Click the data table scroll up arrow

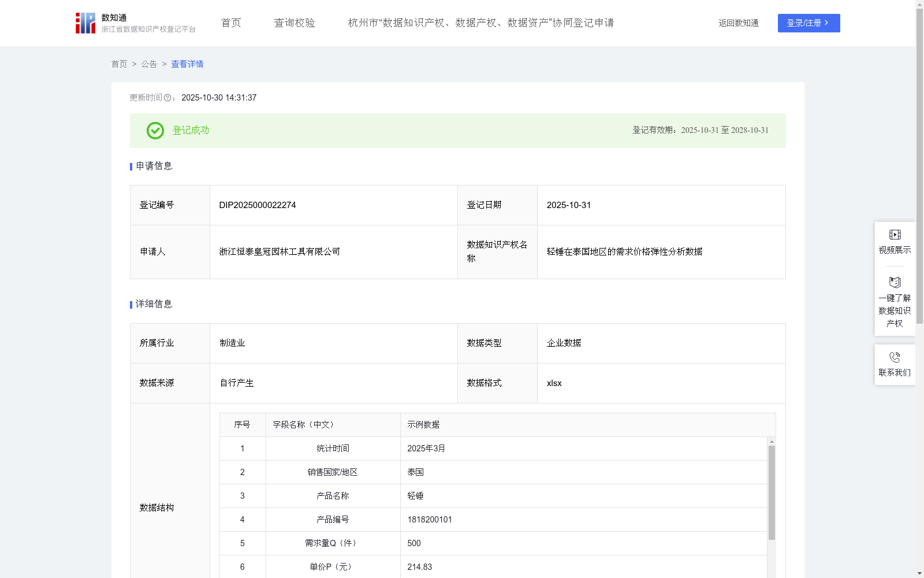coord(772,442)
